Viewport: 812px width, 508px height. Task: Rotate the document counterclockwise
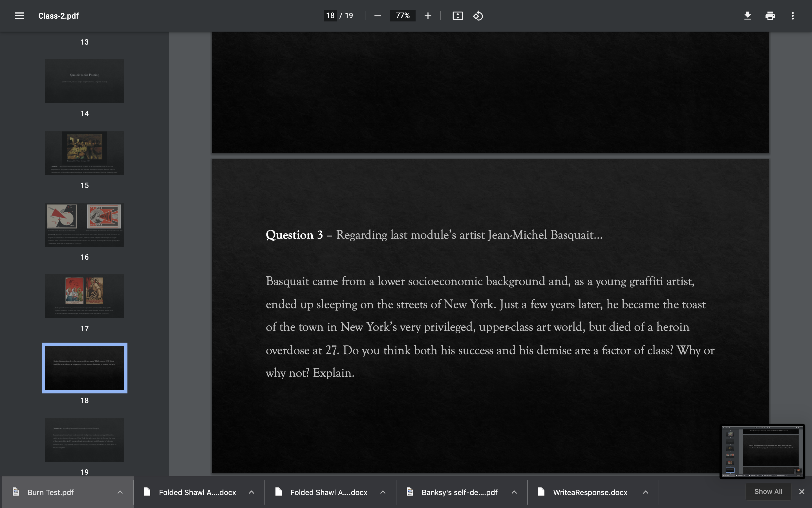pos(478,16)
